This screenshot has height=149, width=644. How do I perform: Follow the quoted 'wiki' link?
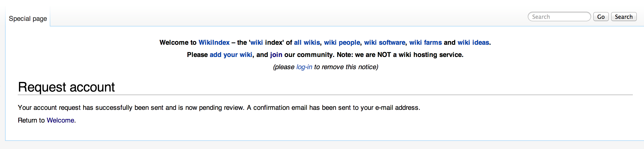click(x=256, y=42)
